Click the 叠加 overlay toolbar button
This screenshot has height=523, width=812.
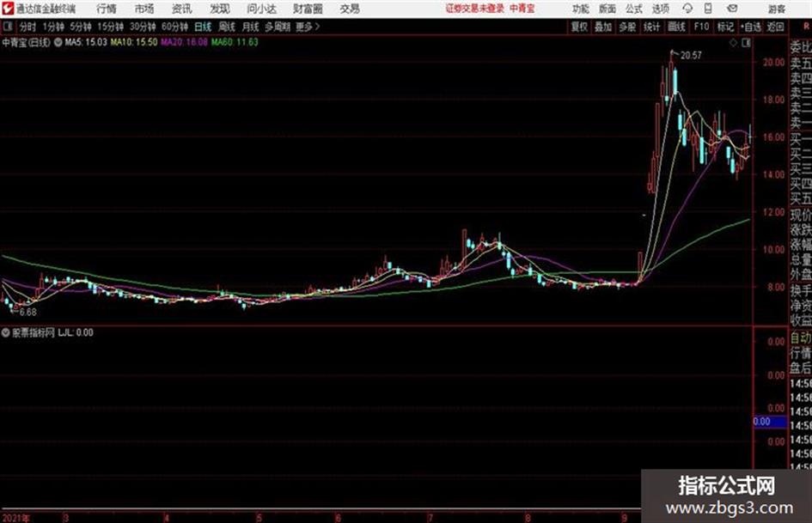(x=603, y=27)
